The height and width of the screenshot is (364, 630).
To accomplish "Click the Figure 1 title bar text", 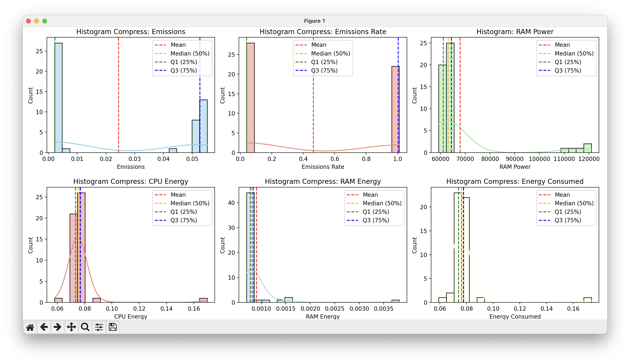I will point(315,21).
